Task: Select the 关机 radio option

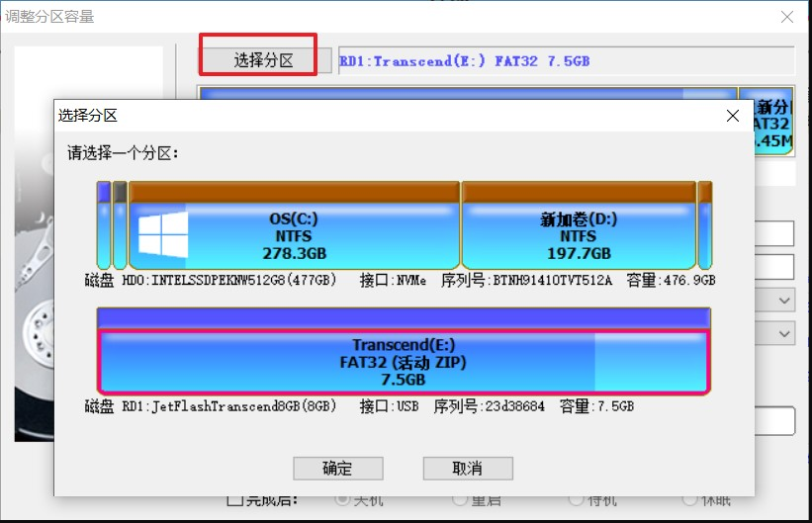Action: (x=344, y=499)
